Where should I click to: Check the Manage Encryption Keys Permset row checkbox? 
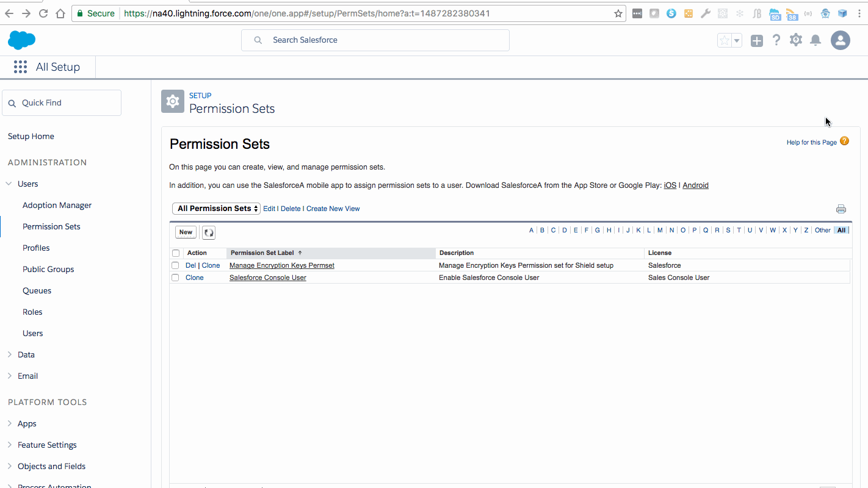175,265
